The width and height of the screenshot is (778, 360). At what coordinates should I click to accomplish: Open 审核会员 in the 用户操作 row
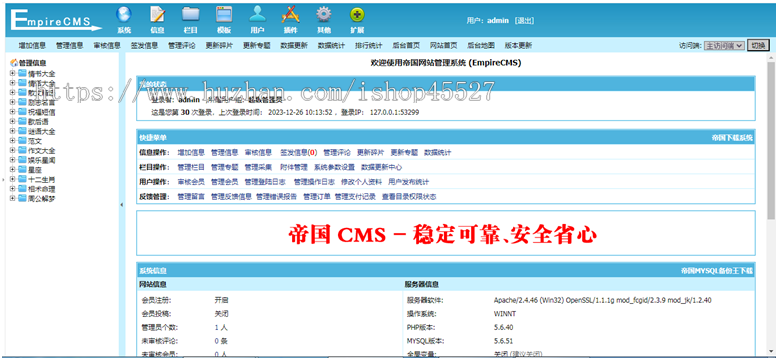[191, 182]
